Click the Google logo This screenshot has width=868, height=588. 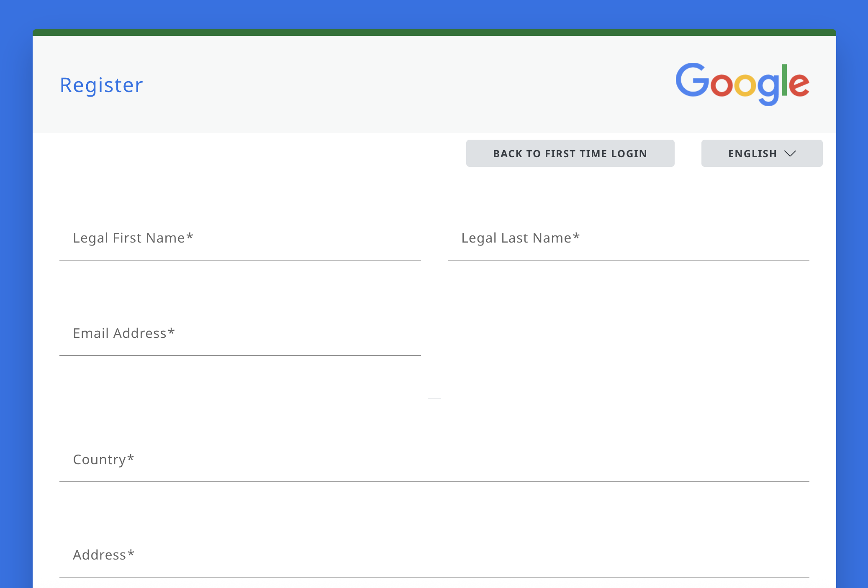point(742,84)
